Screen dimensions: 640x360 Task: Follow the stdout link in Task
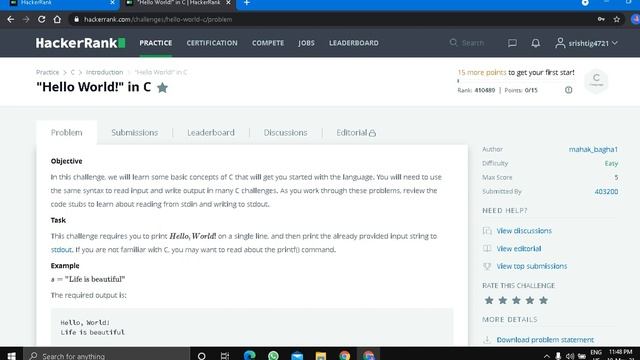tap(61, 249)
